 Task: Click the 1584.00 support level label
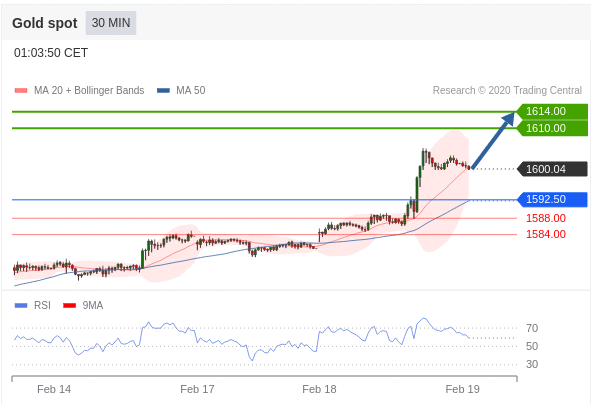[x=546, y=234]
